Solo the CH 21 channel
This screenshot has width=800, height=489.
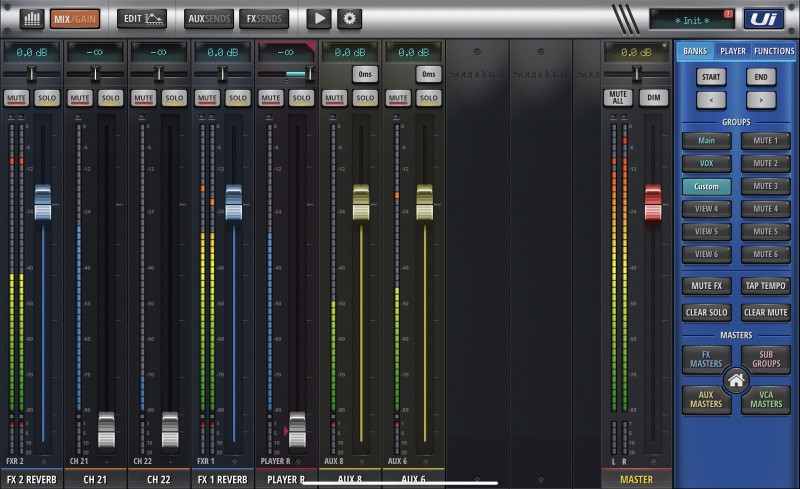click(111, 98)
